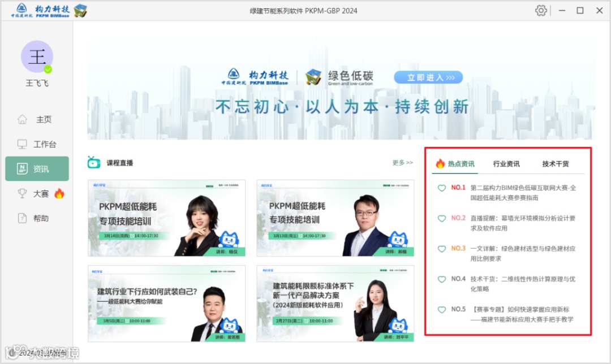Click the home icon beside 主页
Image resolution: width=611 pixels, height=364 pixels.
22,119
